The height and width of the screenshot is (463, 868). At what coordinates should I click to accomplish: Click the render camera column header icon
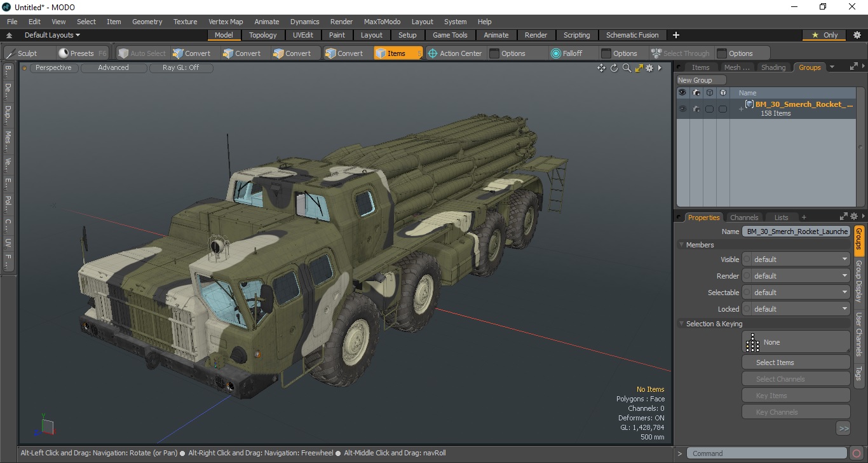696,93
